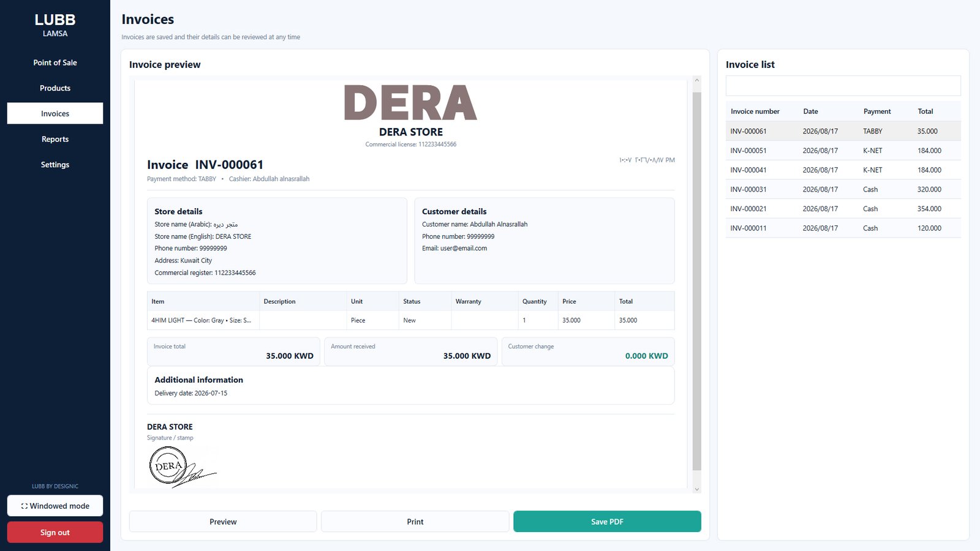
Task: Click the Payment column header
Action: pos(877,111)
